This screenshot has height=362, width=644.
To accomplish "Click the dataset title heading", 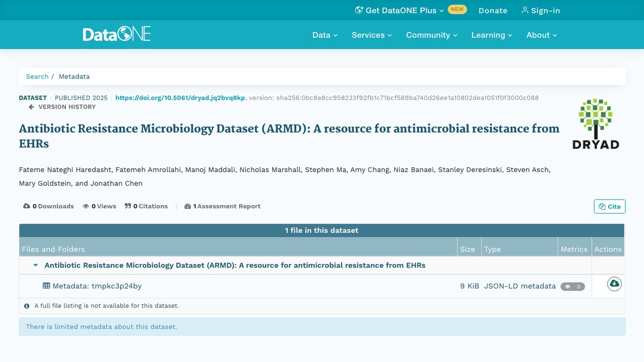I will 289,136.
